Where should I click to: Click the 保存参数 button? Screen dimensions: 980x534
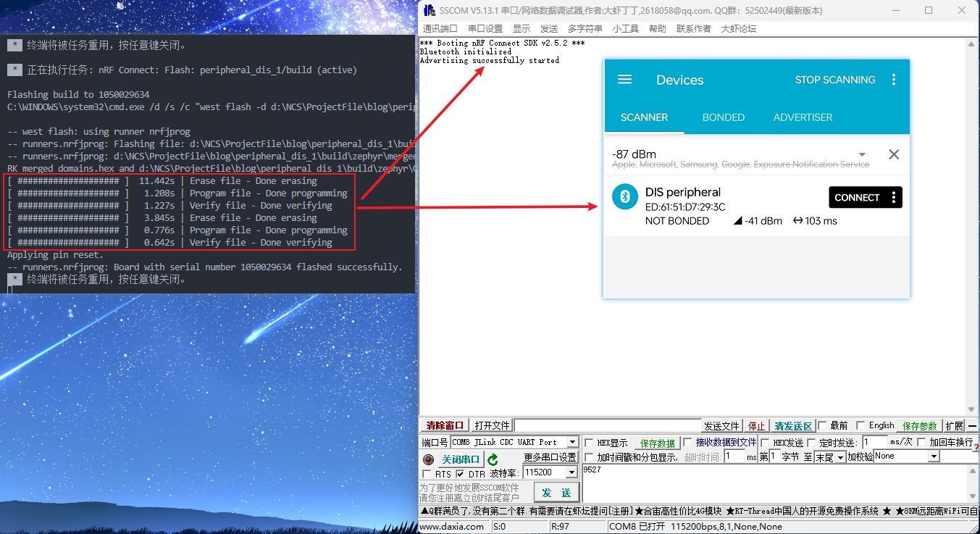tap(920, 426)
